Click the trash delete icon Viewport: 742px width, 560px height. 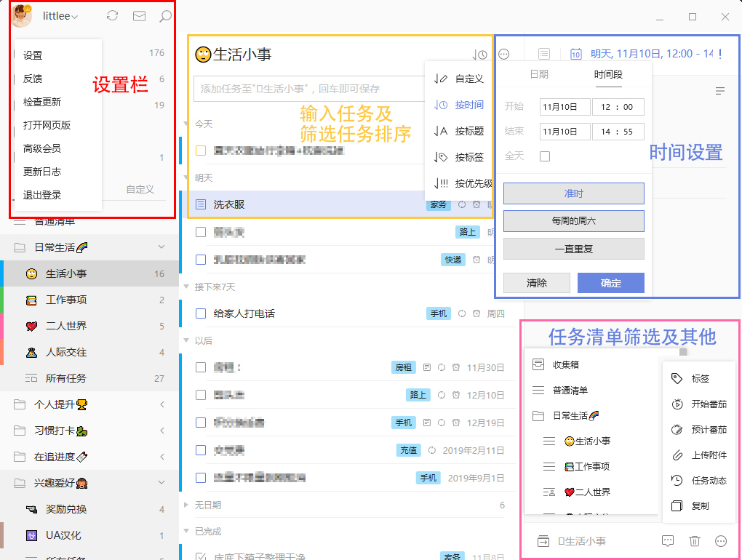(x=695, y=541)
